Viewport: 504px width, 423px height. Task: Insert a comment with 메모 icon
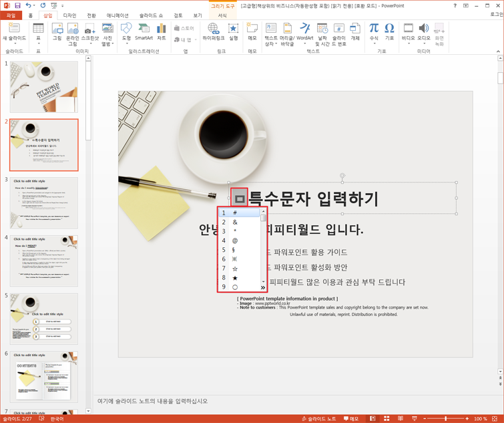pos(252,28)
